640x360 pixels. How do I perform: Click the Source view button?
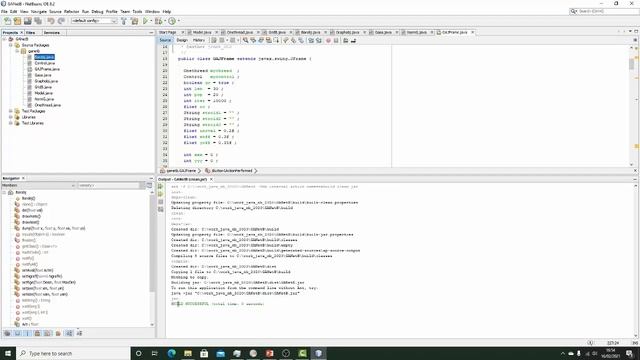(165, 40)
